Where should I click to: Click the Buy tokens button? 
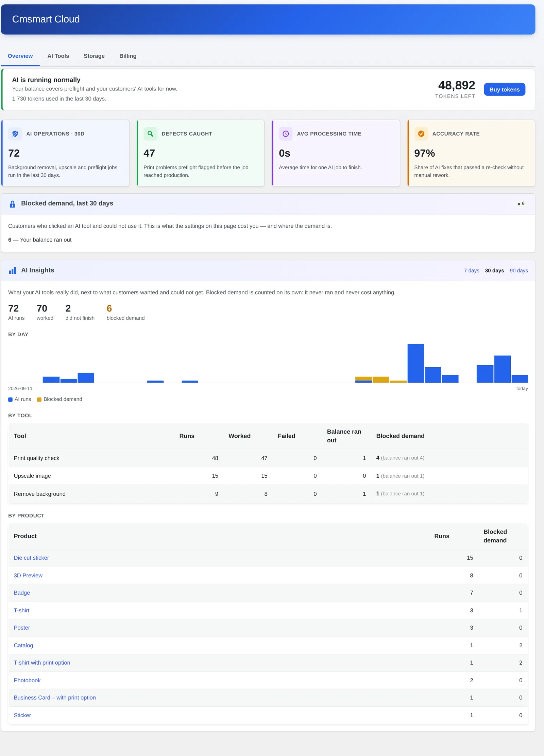pos(505,89)
